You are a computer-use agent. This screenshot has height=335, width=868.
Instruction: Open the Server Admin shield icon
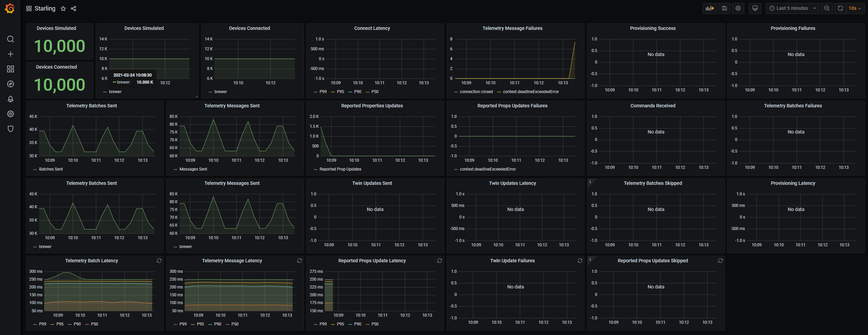point(11,129)
